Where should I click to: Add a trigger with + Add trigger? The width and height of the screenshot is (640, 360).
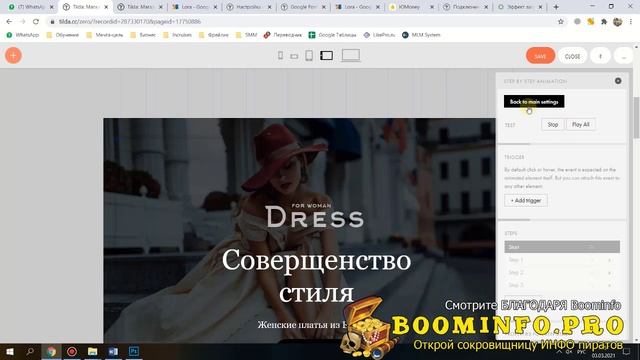pyautogui.click(x=526, y=200)
